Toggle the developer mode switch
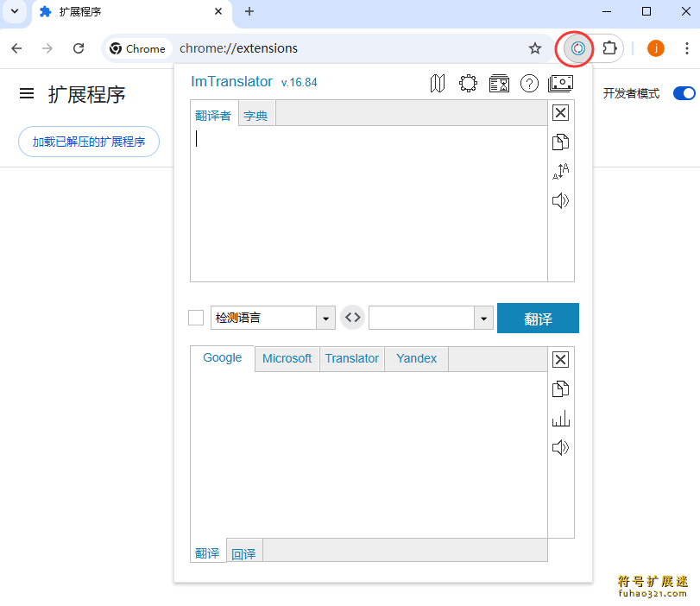Viewport: 700px width, 606px height. (684, 93)
